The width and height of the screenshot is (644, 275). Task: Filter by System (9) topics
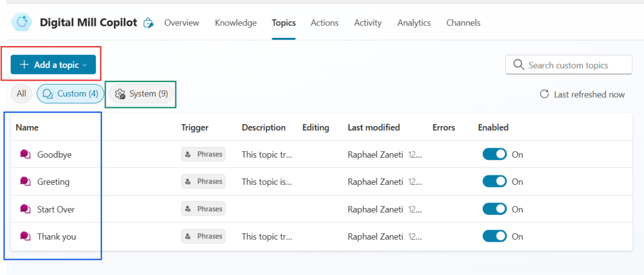[x=141, y=94]
